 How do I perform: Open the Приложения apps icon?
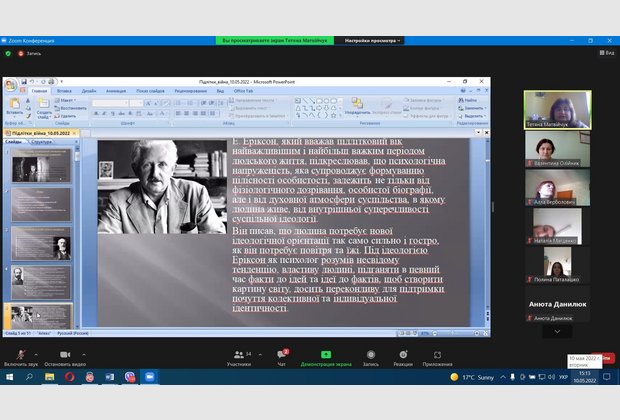438,355
